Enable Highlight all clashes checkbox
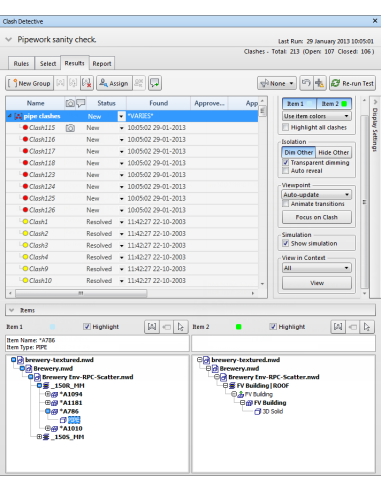This screenshot has height=492, width=381. pyautogui.click(x=286, y=127)
